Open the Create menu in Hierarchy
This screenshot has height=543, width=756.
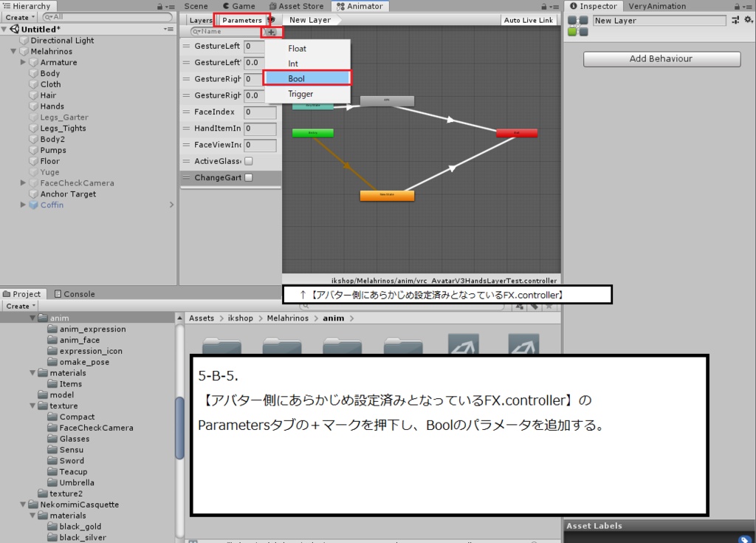click(18, 17)
